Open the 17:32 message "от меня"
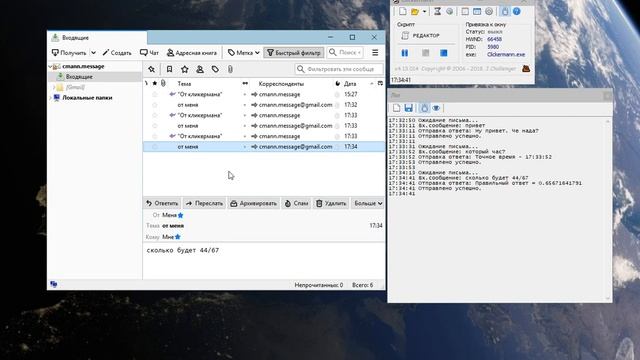640x360 pixels. pyautogui.click(x=264, y=105)
